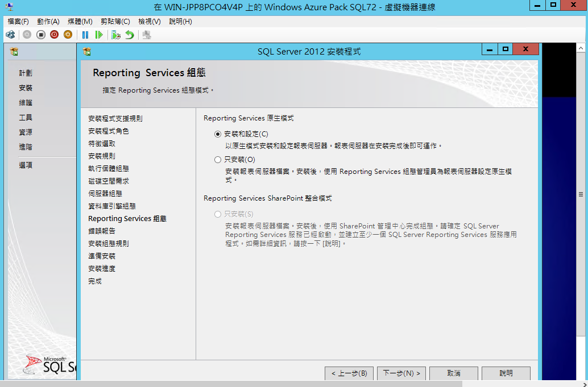
Task: Send Ctrl+Alt+Delete via the toolbar icon
Action: point(10,35)
